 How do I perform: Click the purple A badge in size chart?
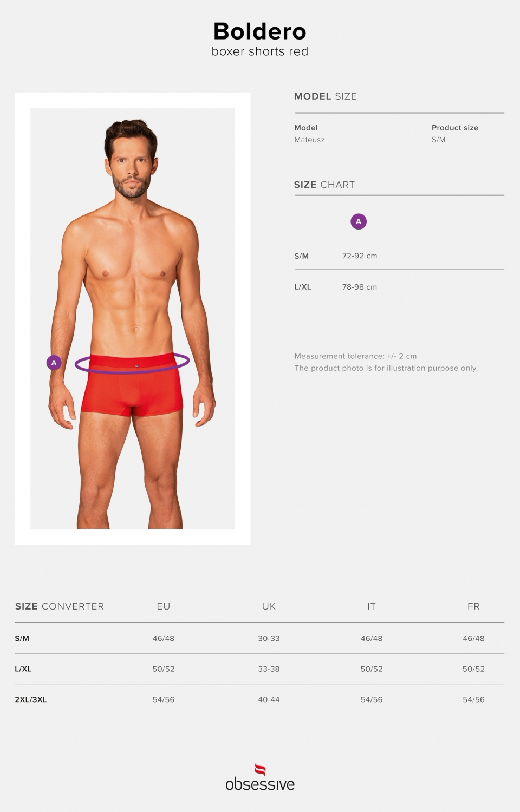click(x=358, y=221)
